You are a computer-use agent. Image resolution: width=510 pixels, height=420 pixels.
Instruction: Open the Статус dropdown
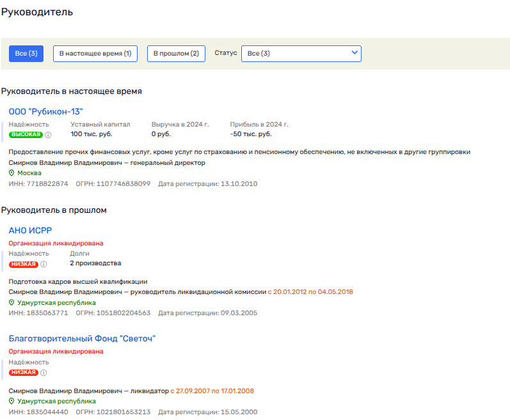(x=301, y=54)
